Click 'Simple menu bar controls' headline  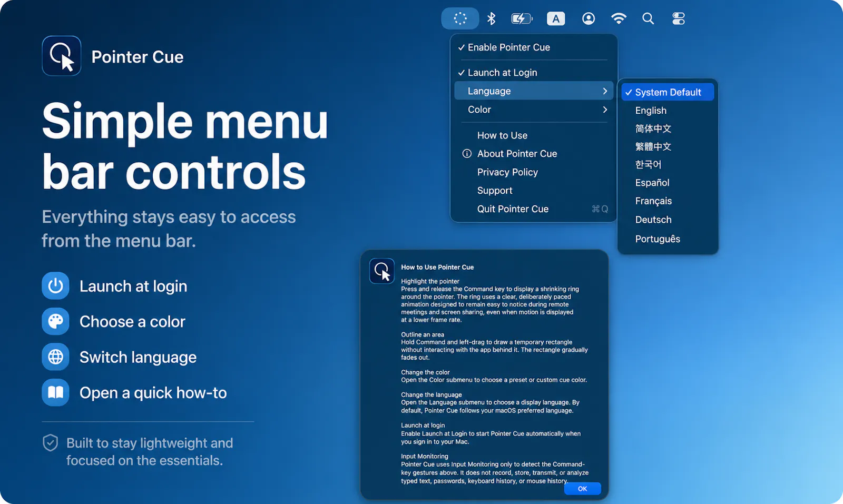click(185, 146)
